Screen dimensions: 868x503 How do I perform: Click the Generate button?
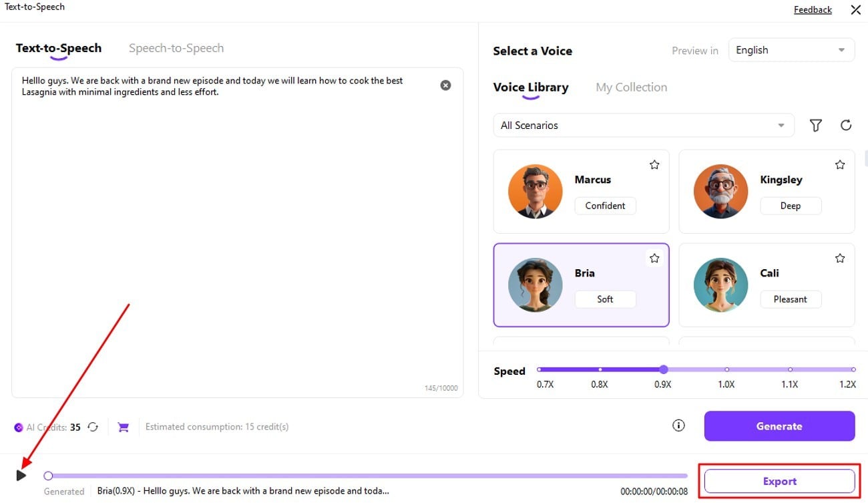coord(779,426)
